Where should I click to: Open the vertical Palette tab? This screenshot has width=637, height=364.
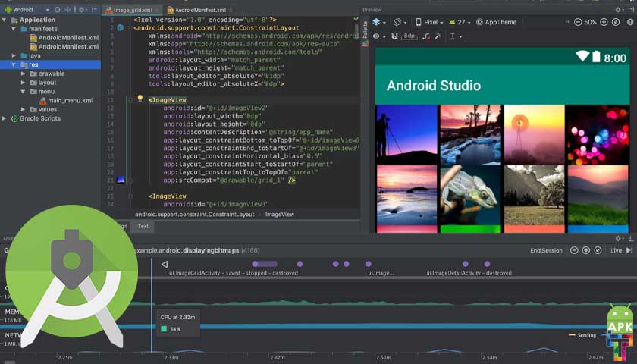(365, 33)
